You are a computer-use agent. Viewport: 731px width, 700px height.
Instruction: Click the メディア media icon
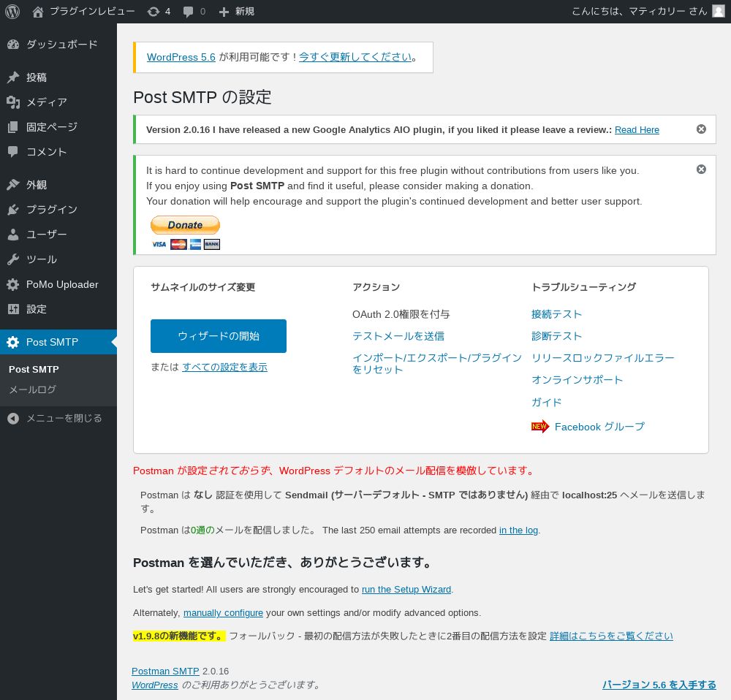pos(13,102)
